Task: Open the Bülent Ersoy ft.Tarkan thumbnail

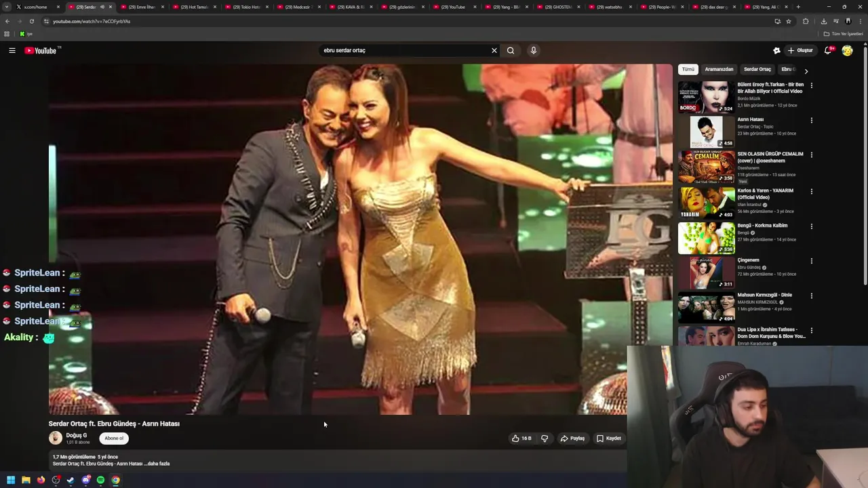Action: coord(706,97)
